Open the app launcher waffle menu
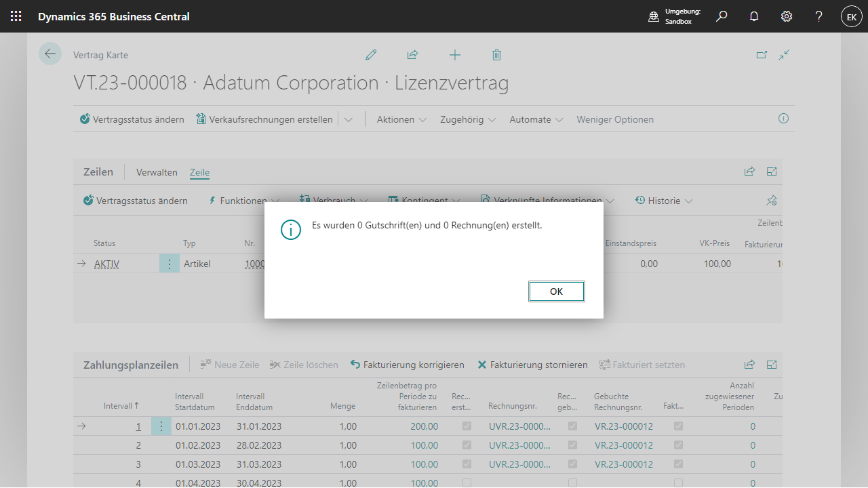The image size is (868, 488). click(x=16, y=16)
